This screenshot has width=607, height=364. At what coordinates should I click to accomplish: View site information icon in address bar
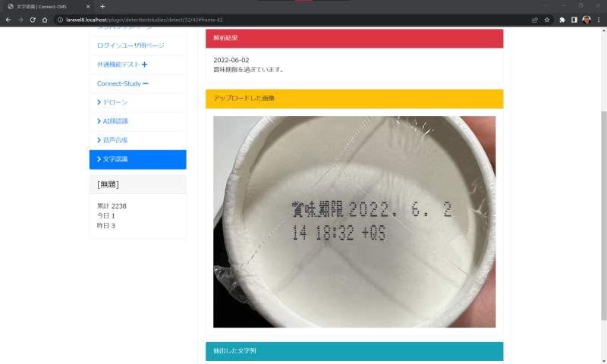point(60,20)
